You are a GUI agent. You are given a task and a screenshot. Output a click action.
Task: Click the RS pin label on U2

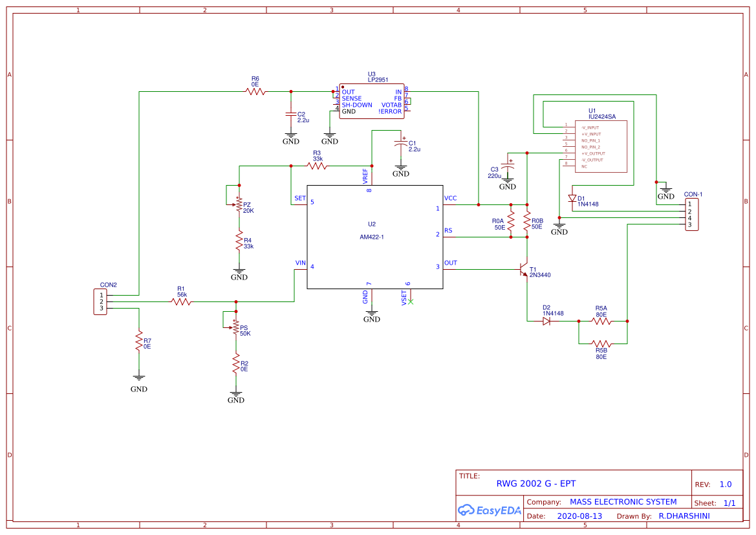pos(448,230)
